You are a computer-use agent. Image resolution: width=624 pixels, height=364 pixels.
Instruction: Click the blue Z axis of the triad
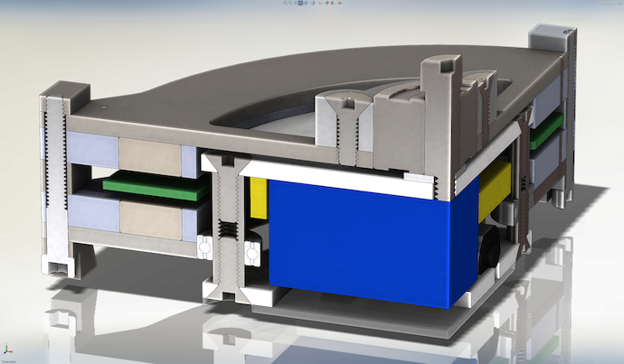(5, 351)
